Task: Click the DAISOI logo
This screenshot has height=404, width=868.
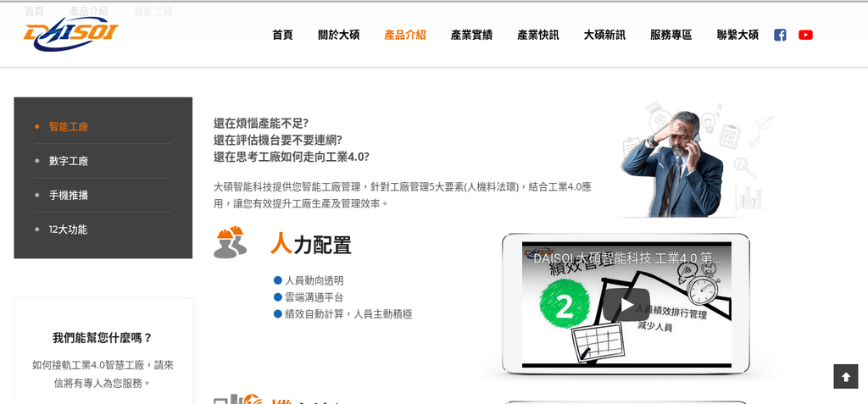Action: point(71,33)
